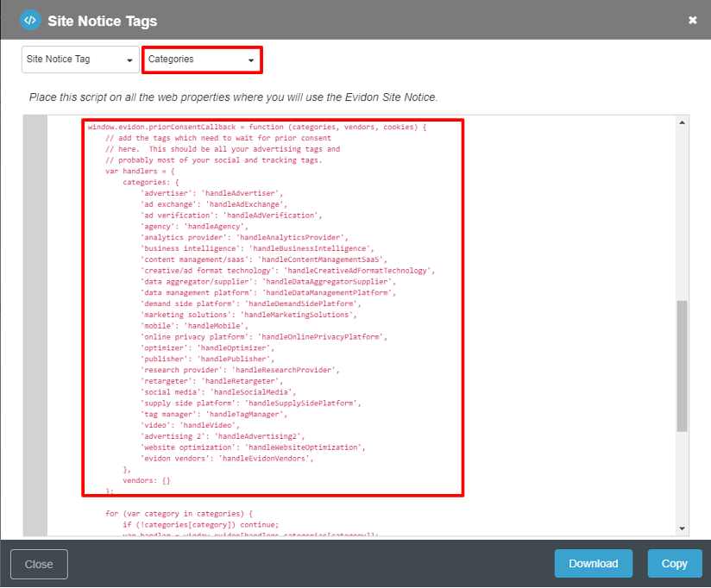Click the 'online privacy platform' handler line
Image resolution: width=711 pixels, height=588 pixels.
pyautogui.click(x=264, y=337)
